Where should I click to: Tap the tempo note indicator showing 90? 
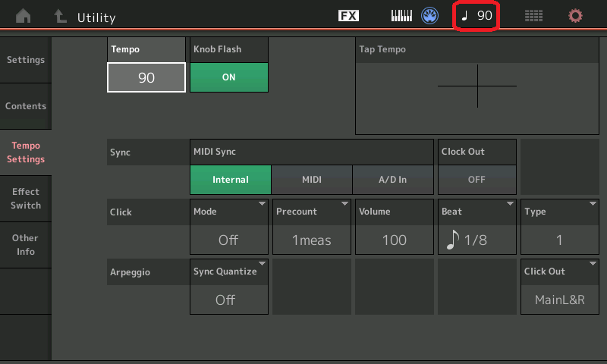476,16
